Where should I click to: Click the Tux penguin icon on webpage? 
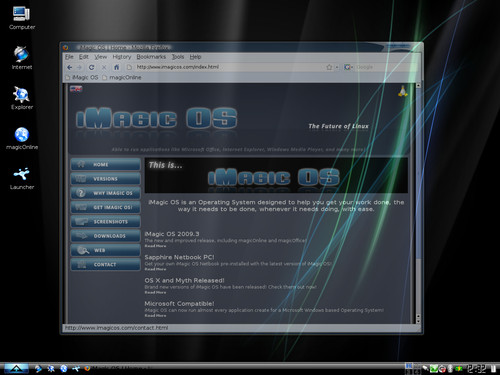(x=403, y=91)
